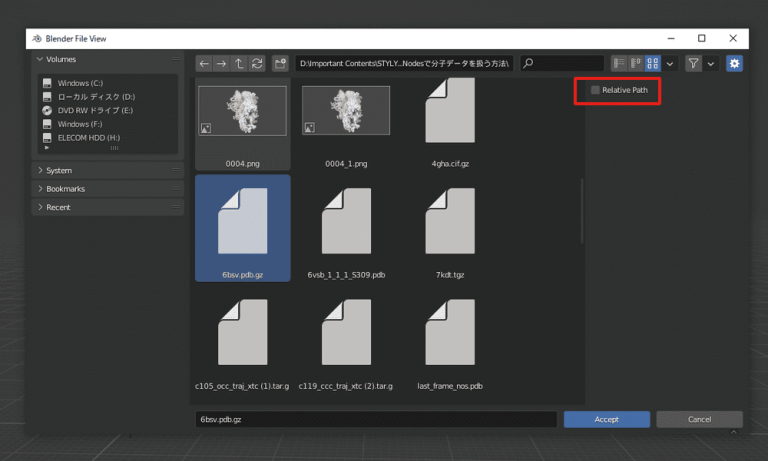768x461 pixels.
Task: Switch to horizontal list display mode
Action: 635,64
